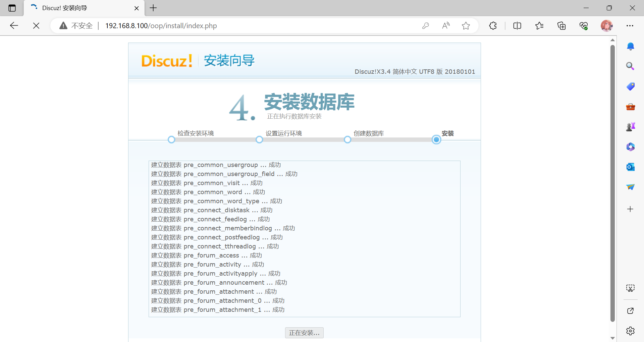Click the pre_forum_attachment_1 log line

(218, 309)
